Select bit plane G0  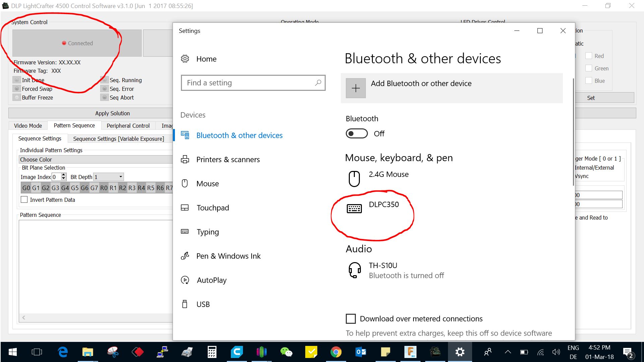(x=26, y=188)
